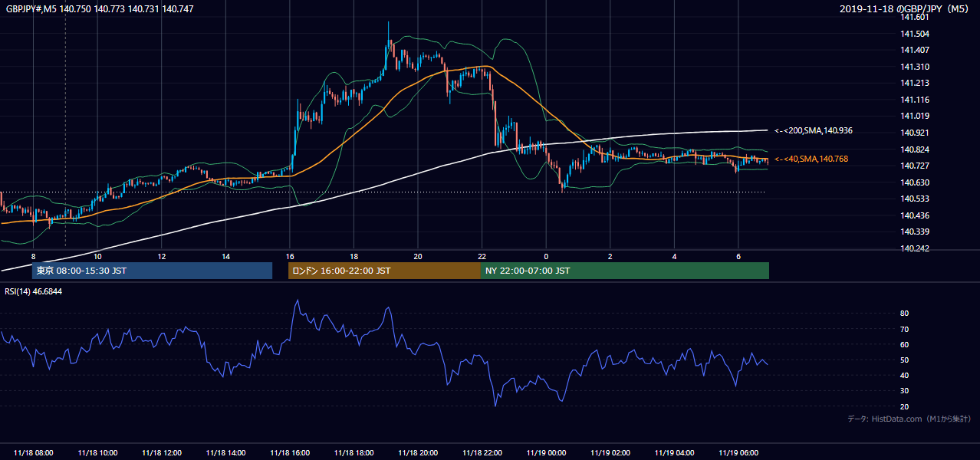Click price axis value 140.824

coord(915,149)
